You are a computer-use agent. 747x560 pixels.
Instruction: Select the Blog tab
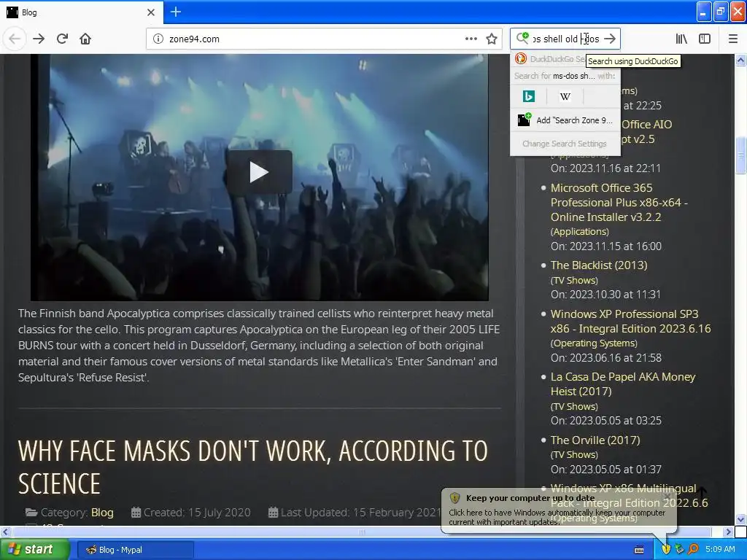(81, 12)
